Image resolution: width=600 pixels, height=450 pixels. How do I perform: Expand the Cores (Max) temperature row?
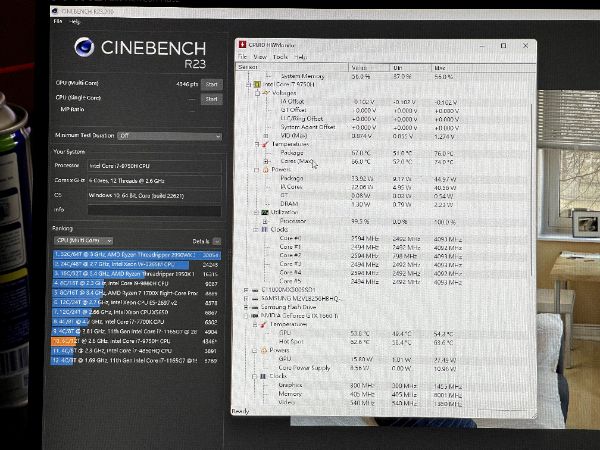[266, 161]
